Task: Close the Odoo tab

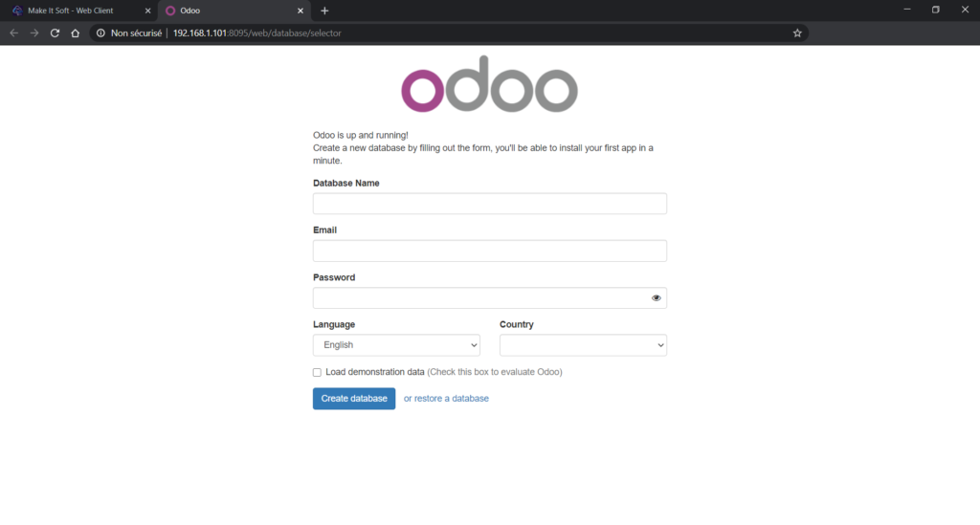Action: [300, 11]
